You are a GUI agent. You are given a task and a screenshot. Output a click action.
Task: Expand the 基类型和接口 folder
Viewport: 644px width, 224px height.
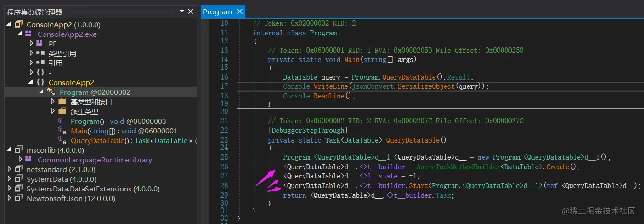coord(53,102)
